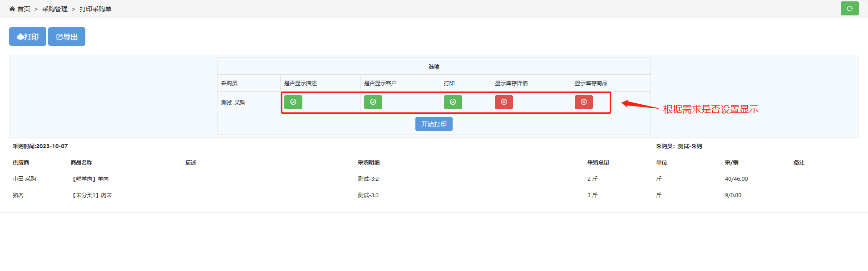This screenshot has width=868, height=271.
Task: Click the home icon in the breadcrumb
Action: click(12, 9)
